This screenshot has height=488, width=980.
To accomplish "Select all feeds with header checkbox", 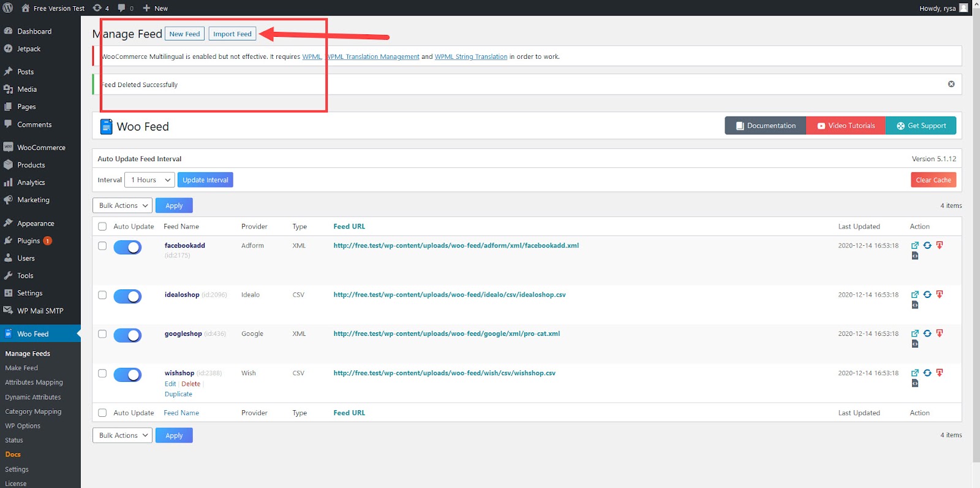I will click(x=102, y=226).
